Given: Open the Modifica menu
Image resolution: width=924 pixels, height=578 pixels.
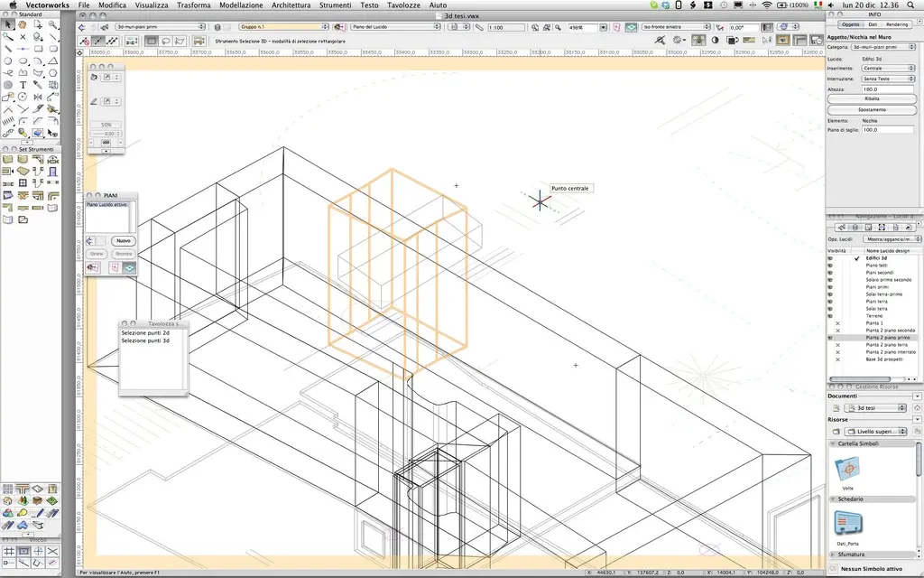Looking at the screenshot, I should click(x=112, y=5).
